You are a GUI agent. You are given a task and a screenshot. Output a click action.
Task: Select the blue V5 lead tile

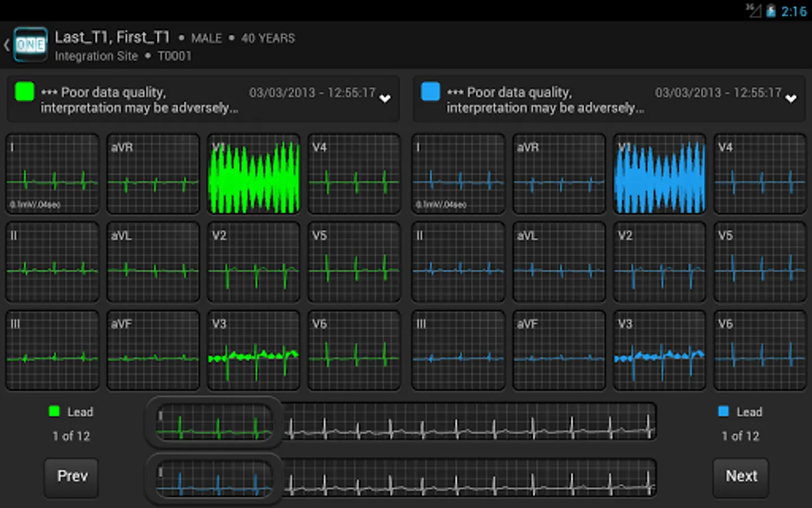[760, 262]
